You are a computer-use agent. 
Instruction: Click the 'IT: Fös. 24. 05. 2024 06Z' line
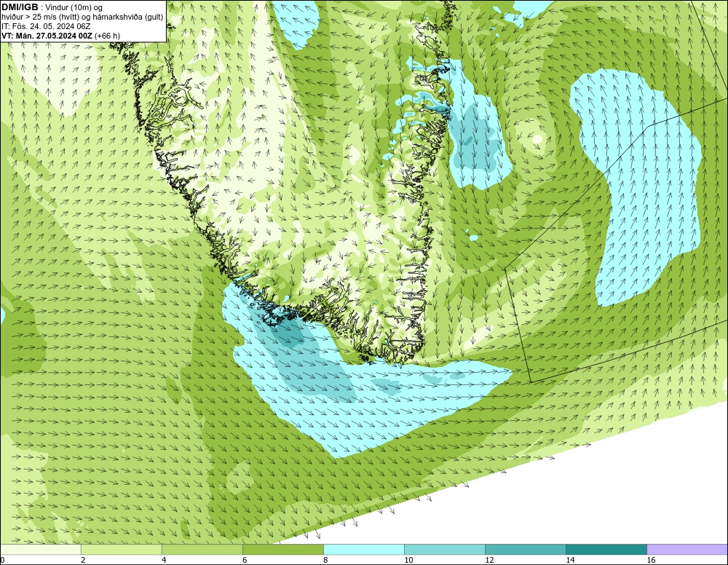click(x=46, y=26)
